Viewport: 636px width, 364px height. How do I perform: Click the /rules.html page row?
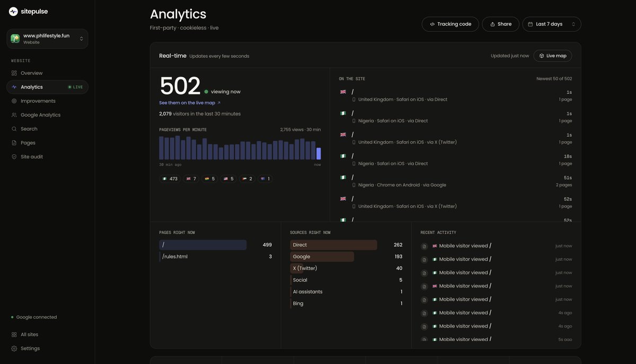[x=215, y=256]
